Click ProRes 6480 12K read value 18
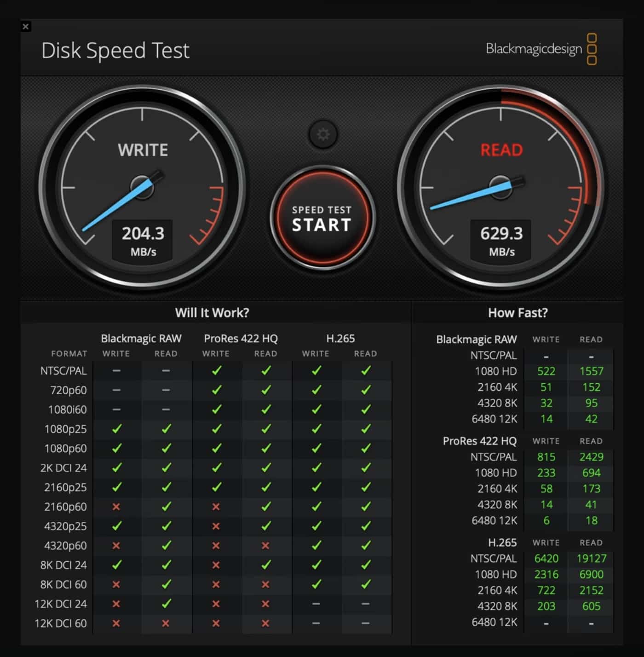Image resolution: width=644 pixels, height=657 pixels. pyautogui.click(x=591, y=521)
